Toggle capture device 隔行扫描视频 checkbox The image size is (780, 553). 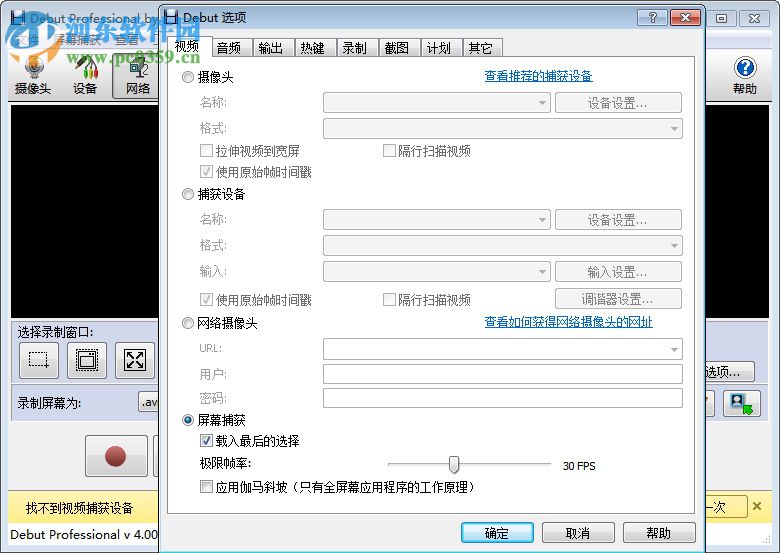coord(389,299)
